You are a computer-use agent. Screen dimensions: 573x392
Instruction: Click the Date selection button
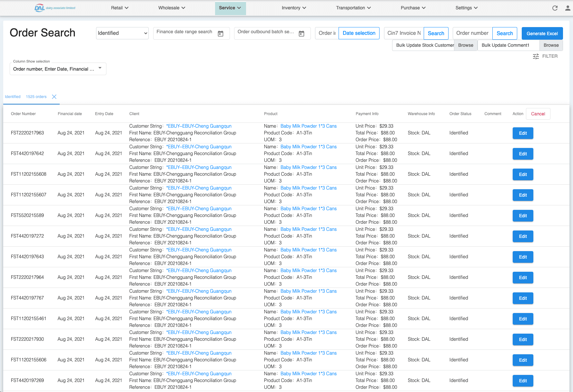(359, 33)
